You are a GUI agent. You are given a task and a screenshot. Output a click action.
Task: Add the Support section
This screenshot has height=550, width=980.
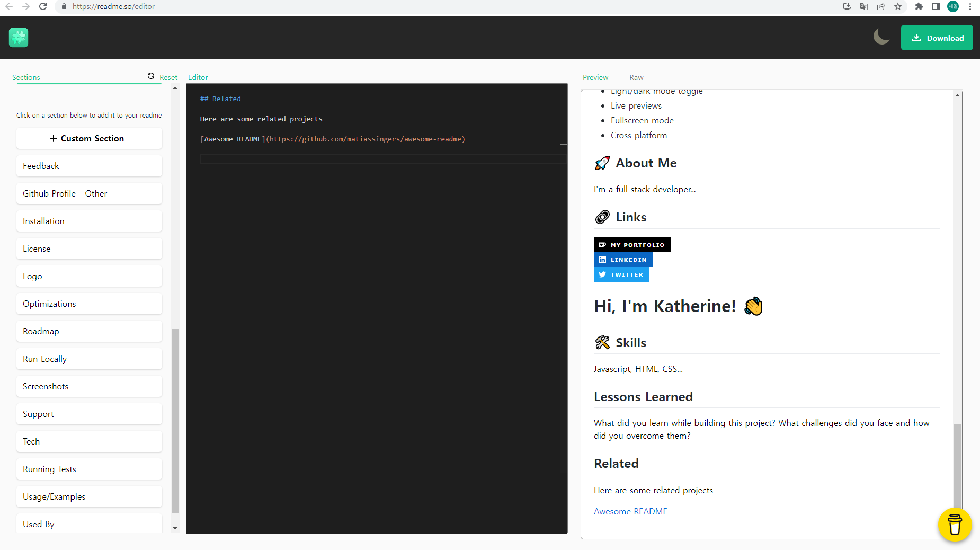pyautogui.click(x=89, y=414)
